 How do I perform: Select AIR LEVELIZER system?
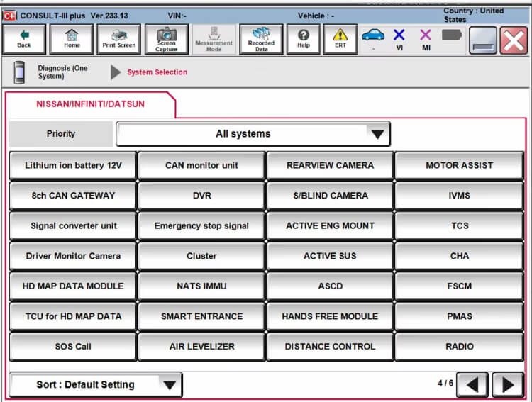(201, 347)
